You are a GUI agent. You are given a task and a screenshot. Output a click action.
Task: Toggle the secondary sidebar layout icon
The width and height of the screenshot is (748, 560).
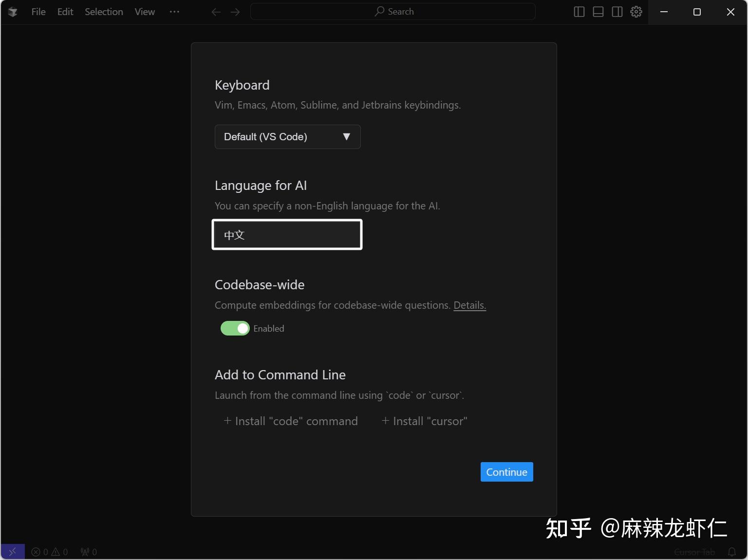[x=617, y=12]
